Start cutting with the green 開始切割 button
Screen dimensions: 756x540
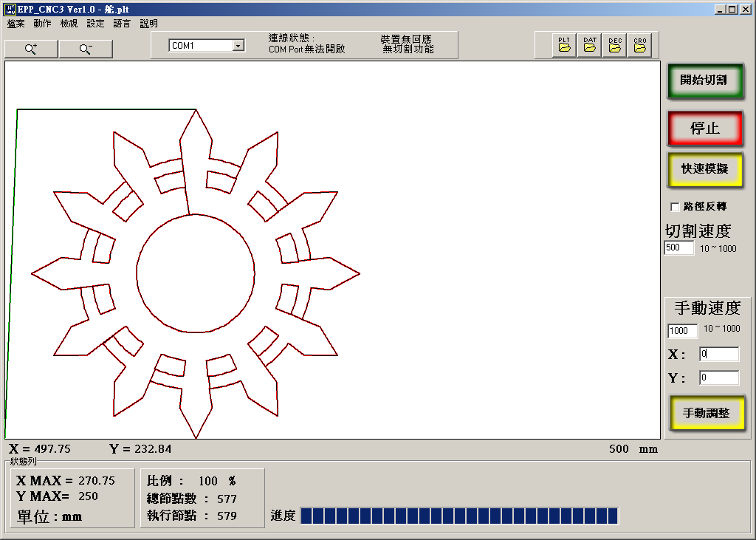(705, 81)
